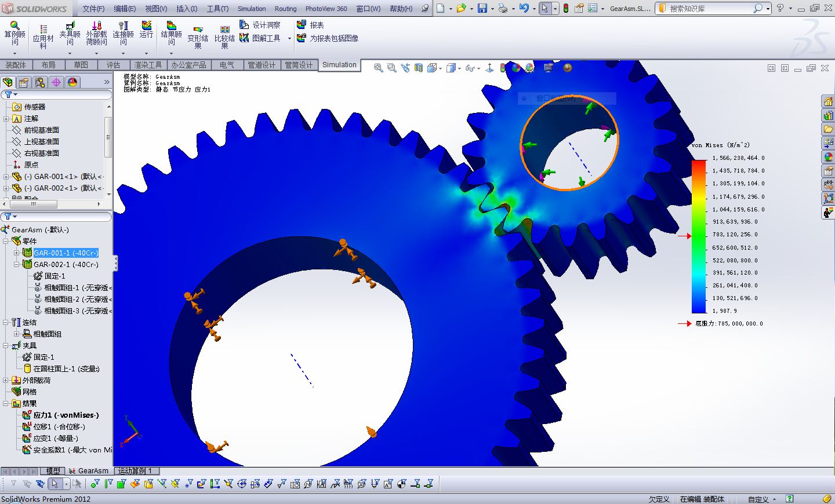
Task: Switch to the 装配体 assembly tab
Action: click(16, 65)
